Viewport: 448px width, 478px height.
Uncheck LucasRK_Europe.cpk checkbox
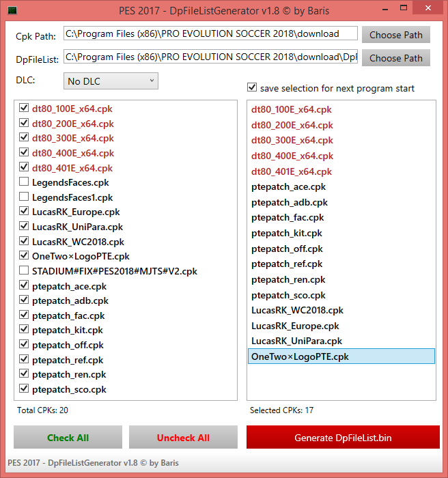(x=24, y=211)
